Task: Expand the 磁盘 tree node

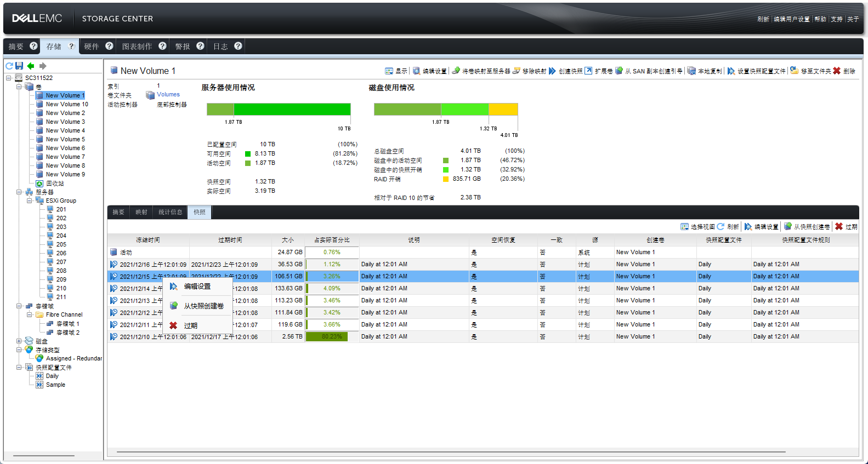Action: (x=19, y=341)
